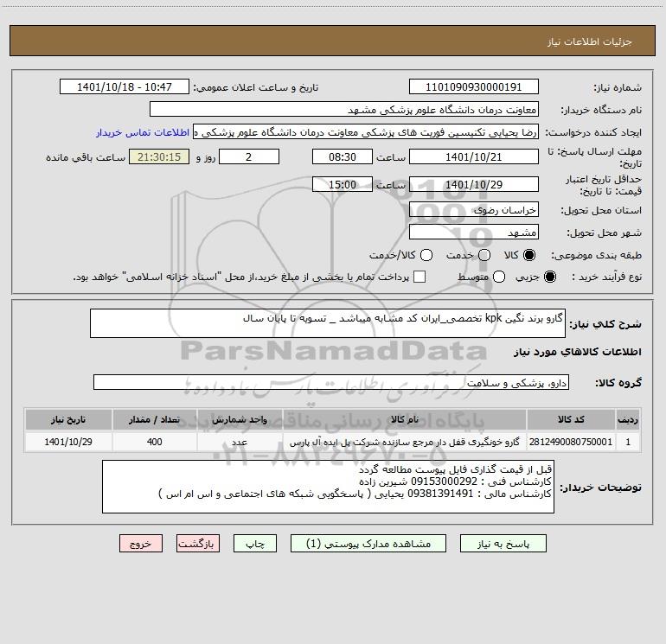Click the خروج exit button
Image resolution: width=666 pixels, height=644 pixels.
[141, 544]
